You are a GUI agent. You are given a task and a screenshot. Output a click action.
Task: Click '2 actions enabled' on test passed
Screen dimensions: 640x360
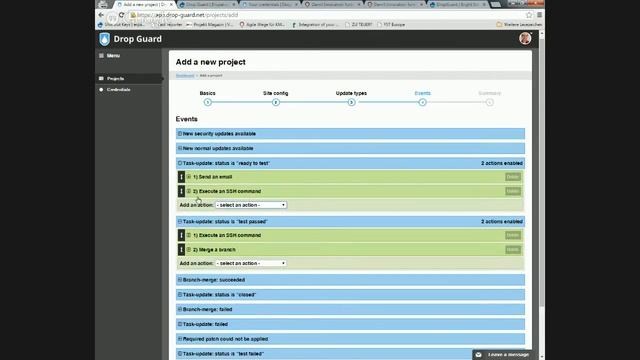point(502,221)
